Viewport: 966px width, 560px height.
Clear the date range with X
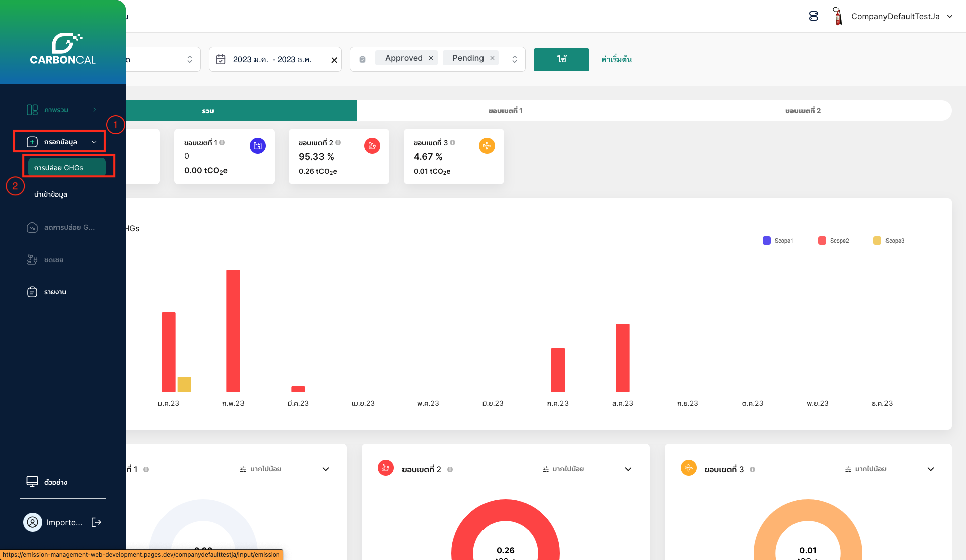(334, 60)
